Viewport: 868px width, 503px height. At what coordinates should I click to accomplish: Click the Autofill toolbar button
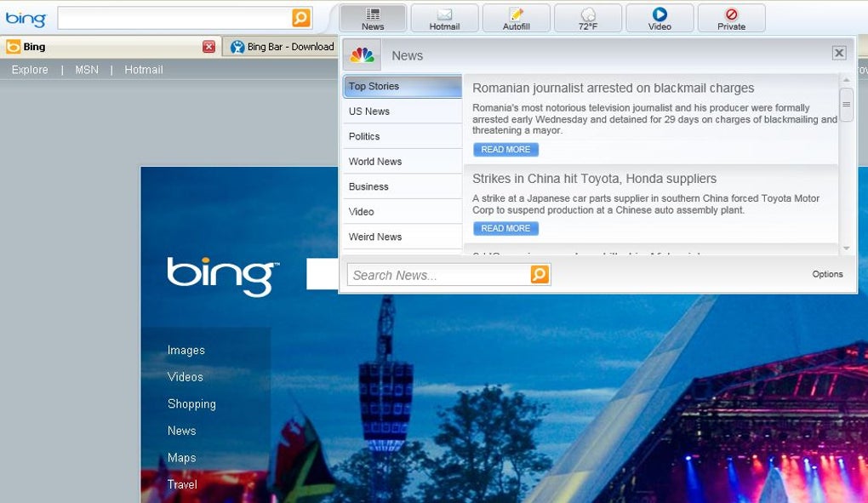[x=517, y=18]
